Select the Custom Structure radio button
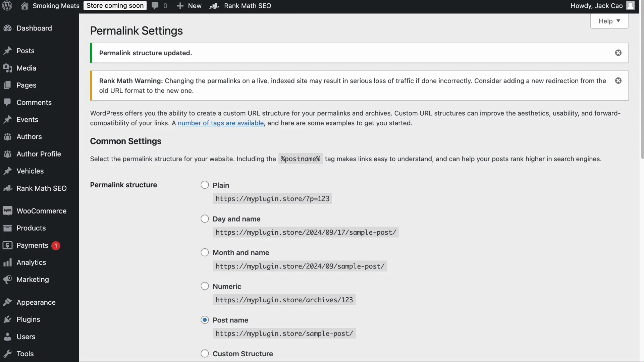This screenshot has height=362, width=644. (x=205, y=354)
